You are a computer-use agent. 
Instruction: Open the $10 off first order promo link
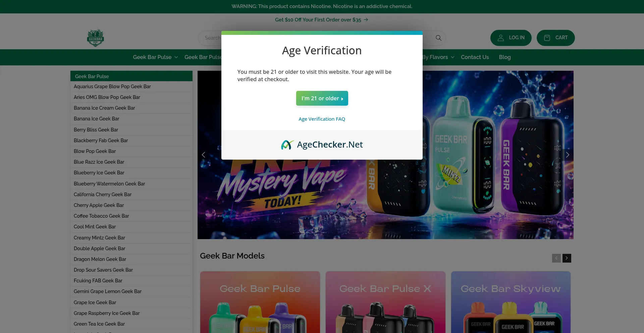tap(322, 20)
